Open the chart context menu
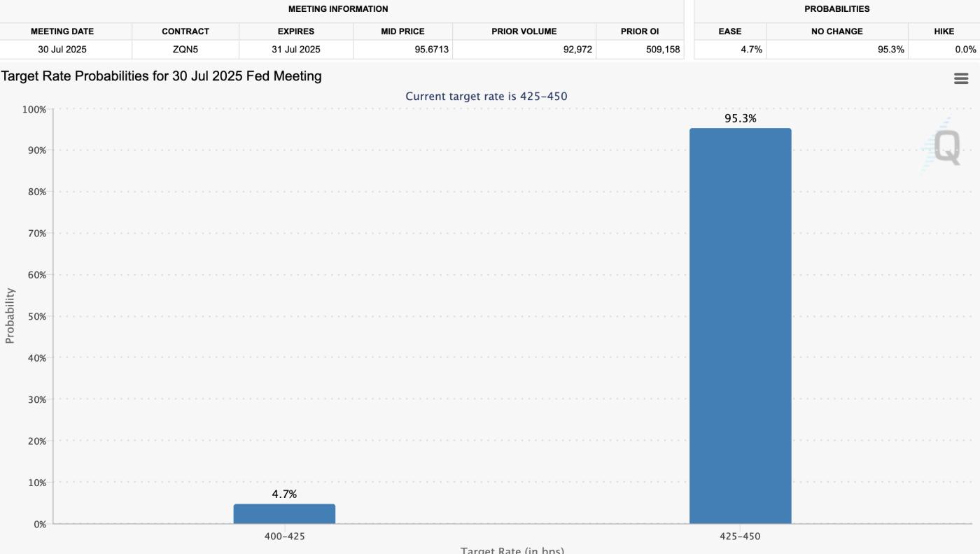Screen dimensions: 980x554 tap(960, 78)
